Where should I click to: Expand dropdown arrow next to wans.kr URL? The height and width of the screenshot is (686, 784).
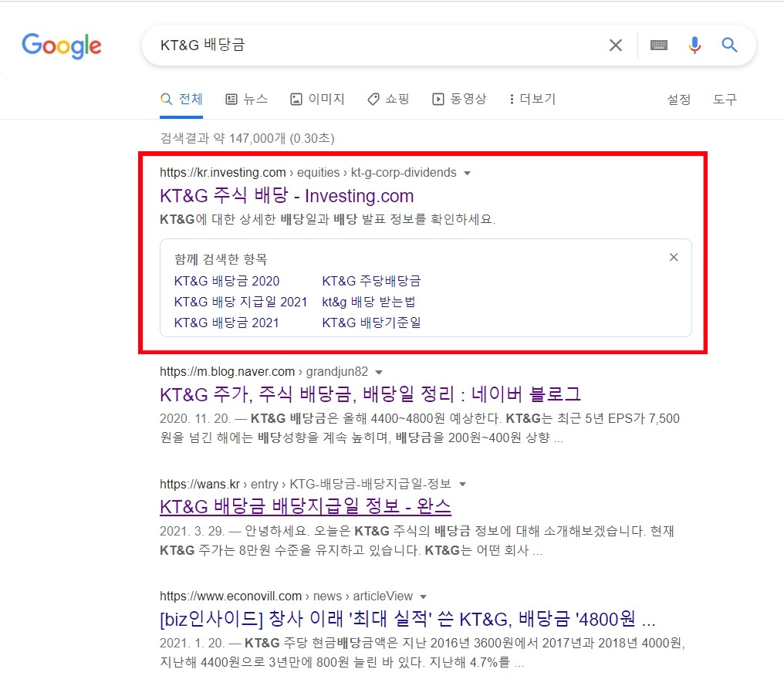point(462,485)
